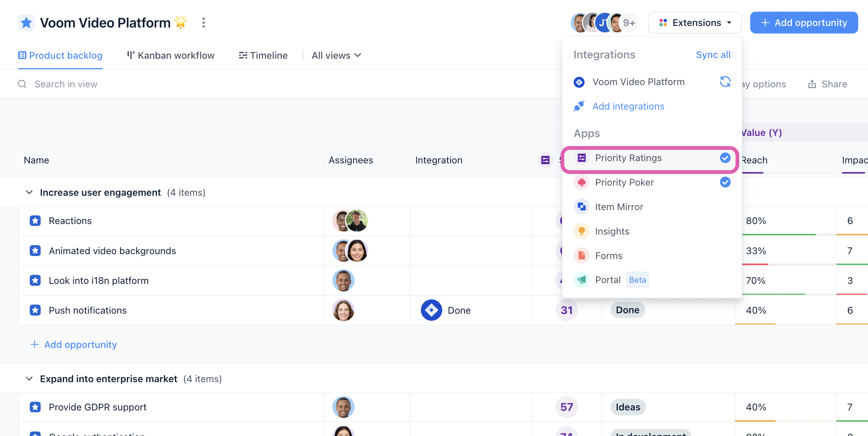Click the Done status pill on Push notifications

627,310
